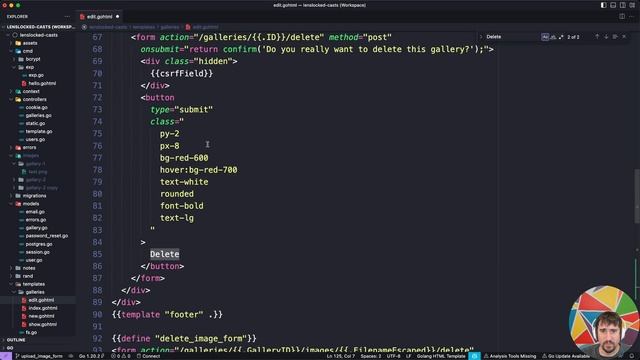This screenshot has width=640, height=360.
Task: Toggle primary sidebar layout icon
Action: coord(603,5)
